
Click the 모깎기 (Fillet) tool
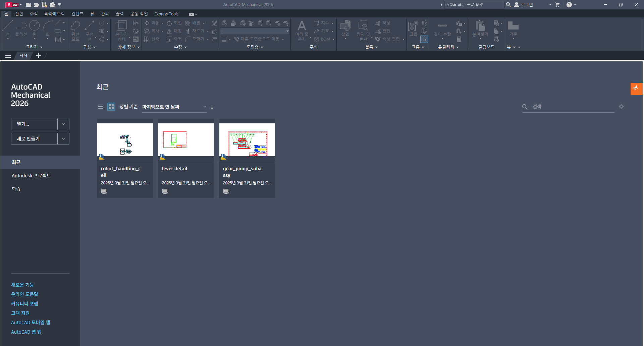195,39
